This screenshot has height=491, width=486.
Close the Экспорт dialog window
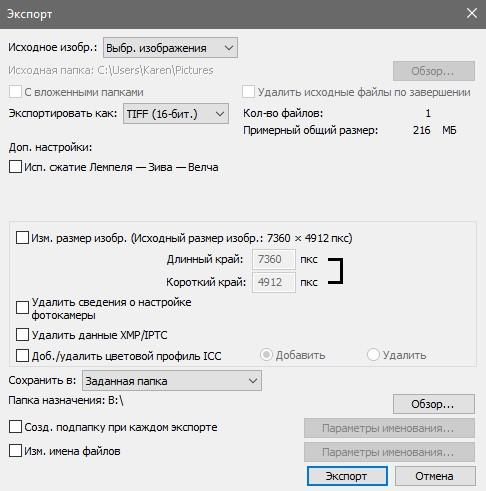[x=472, y=14]
